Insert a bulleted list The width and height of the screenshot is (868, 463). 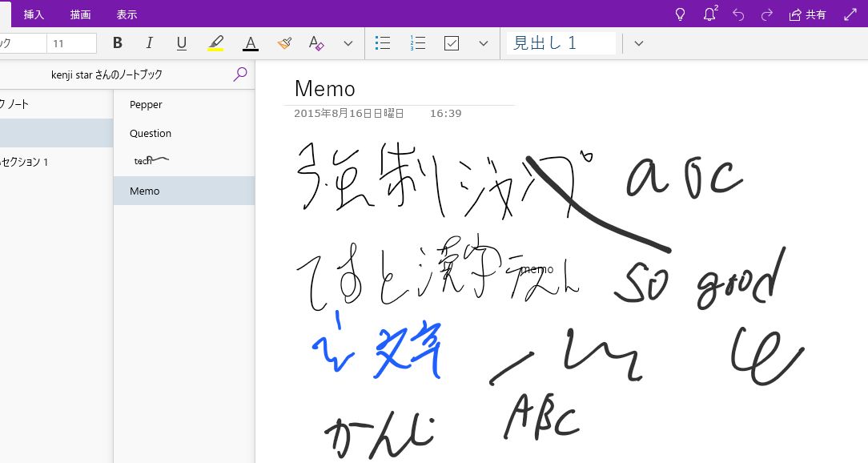[384, 43]
